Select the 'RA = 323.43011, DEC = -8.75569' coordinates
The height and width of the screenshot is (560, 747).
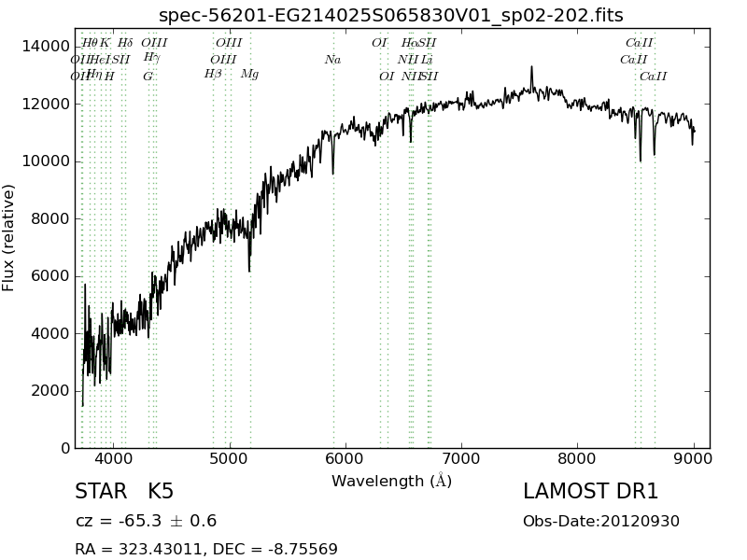(206, 549)
